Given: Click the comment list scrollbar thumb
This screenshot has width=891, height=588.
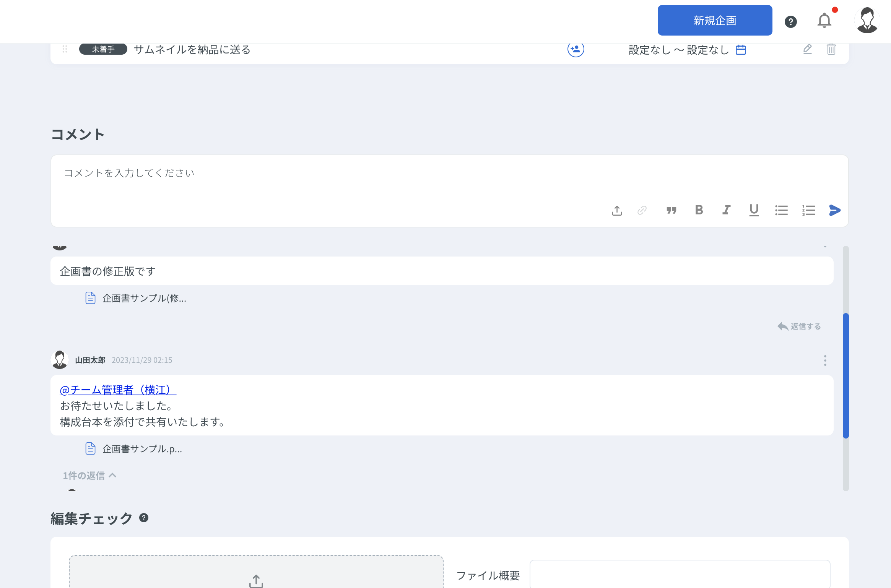Looking at the screenshot, I should point(846,375).
